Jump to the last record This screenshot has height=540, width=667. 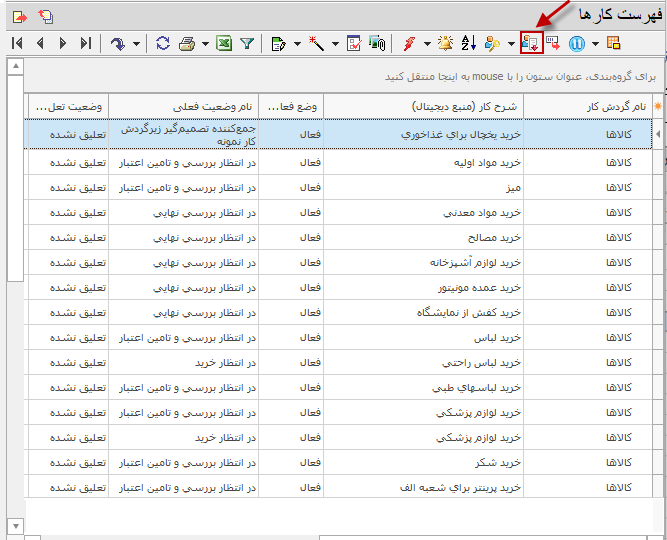pyautogui.click(x=86, y=44)
